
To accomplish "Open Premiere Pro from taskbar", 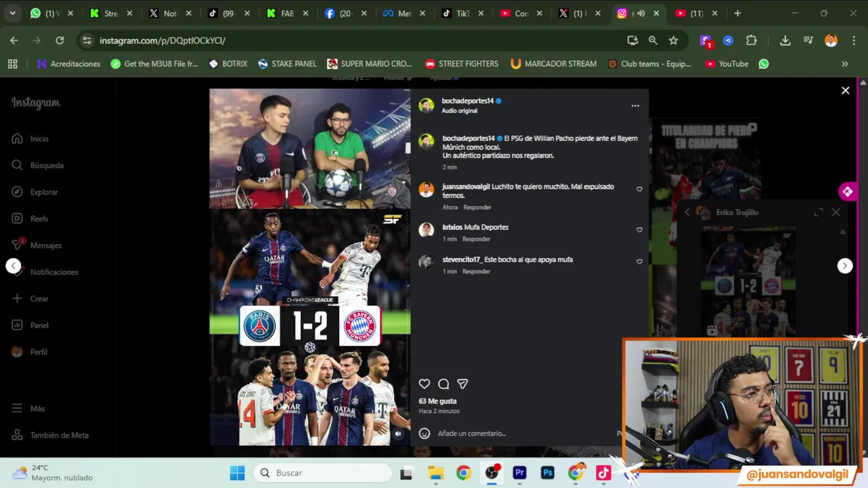I will (519, 473).
